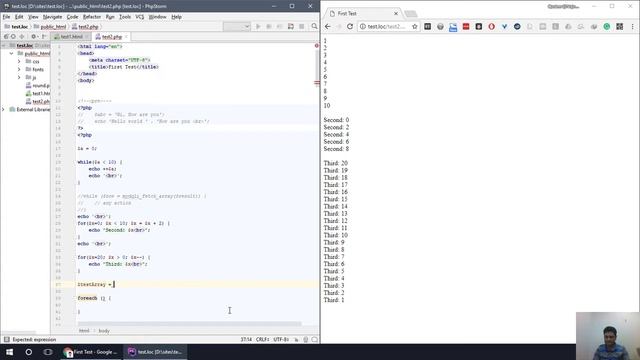Screen dimensions: 640x360
Task: Click the cursor position 37:14 indicator
Action: point(246,340)
